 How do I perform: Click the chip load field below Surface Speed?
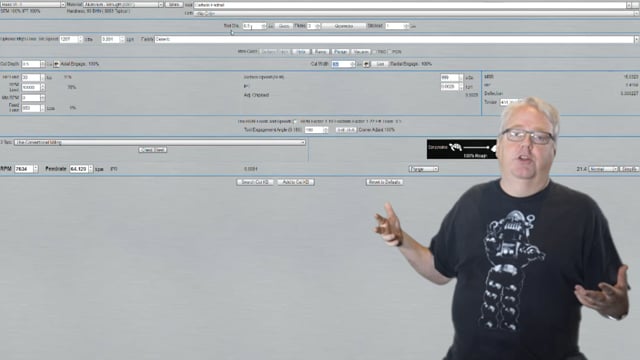pos(449,87)
